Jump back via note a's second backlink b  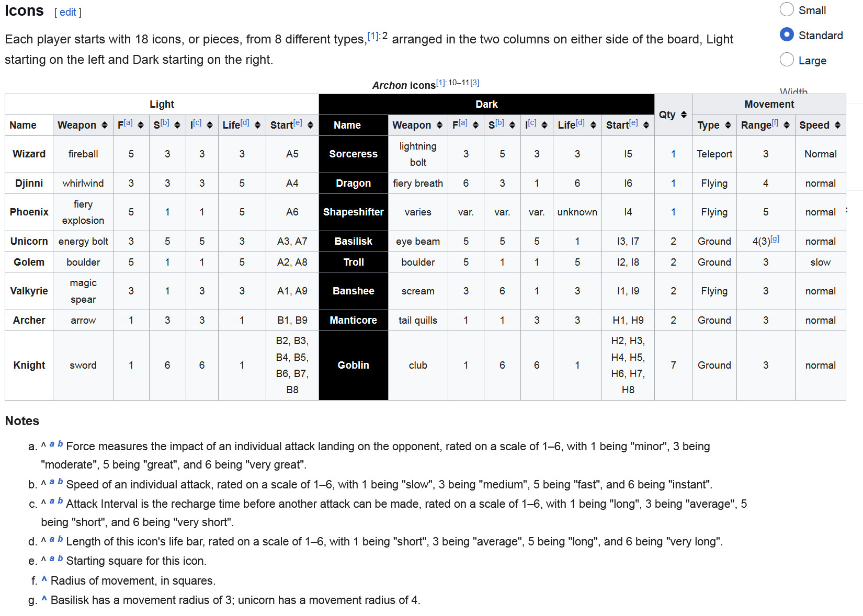(x=60, y=444)
